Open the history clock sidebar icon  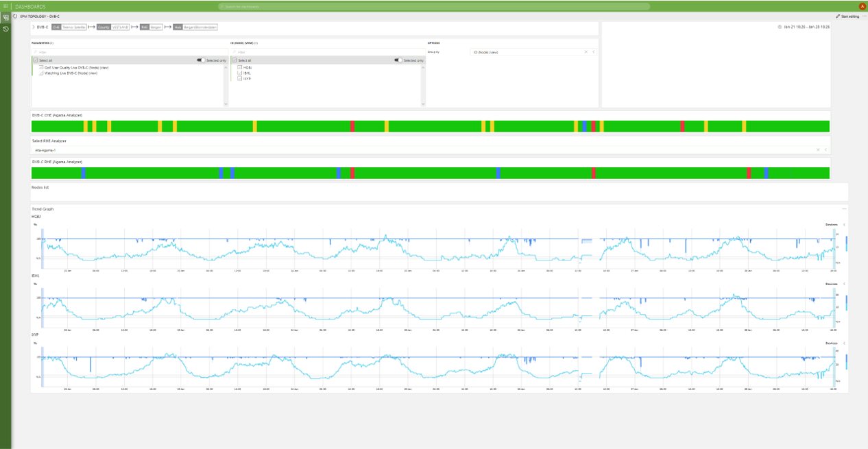pos(5,29)
